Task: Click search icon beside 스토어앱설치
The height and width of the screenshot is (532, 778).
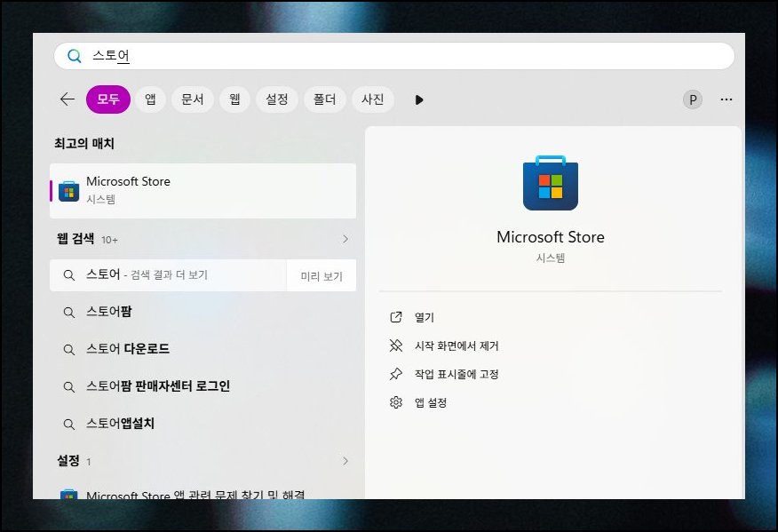Action: click(69, 425)
